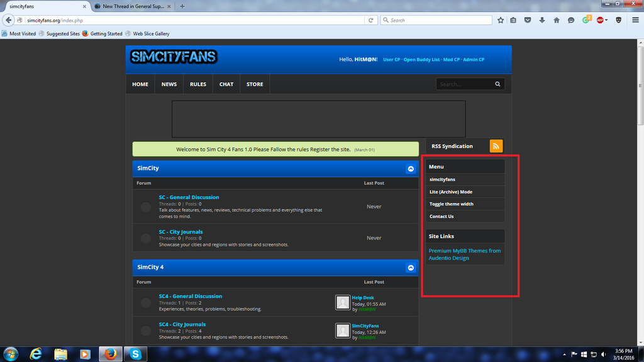This screenshot has width=644, height=362.
Task: Open the NEWS navigation item
Action: (x=169, y=84)
